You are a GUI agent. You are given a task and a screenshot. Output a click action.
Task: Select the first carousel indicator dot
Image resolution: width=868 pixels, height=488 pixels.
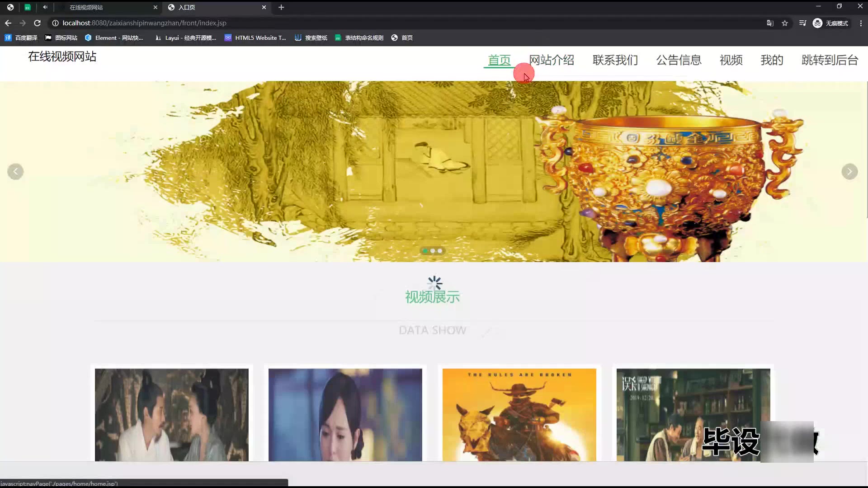(425, 251)
